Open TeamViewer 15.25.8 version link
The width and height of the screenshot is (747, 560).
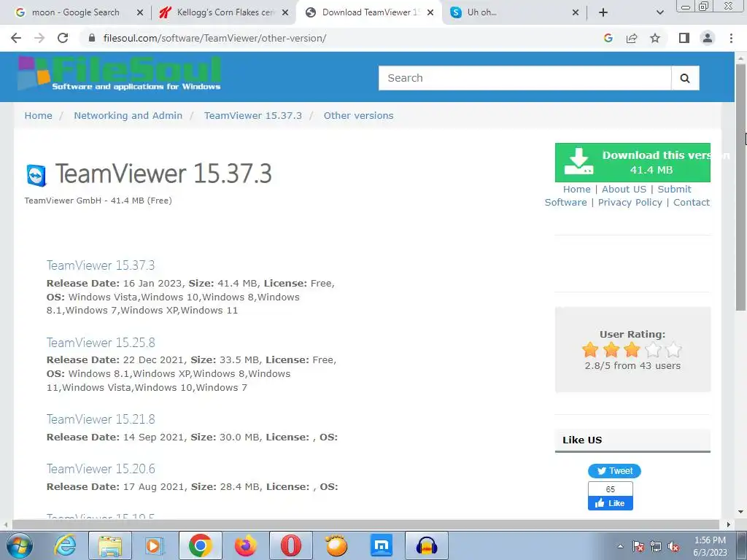click(x=101, y=343)
